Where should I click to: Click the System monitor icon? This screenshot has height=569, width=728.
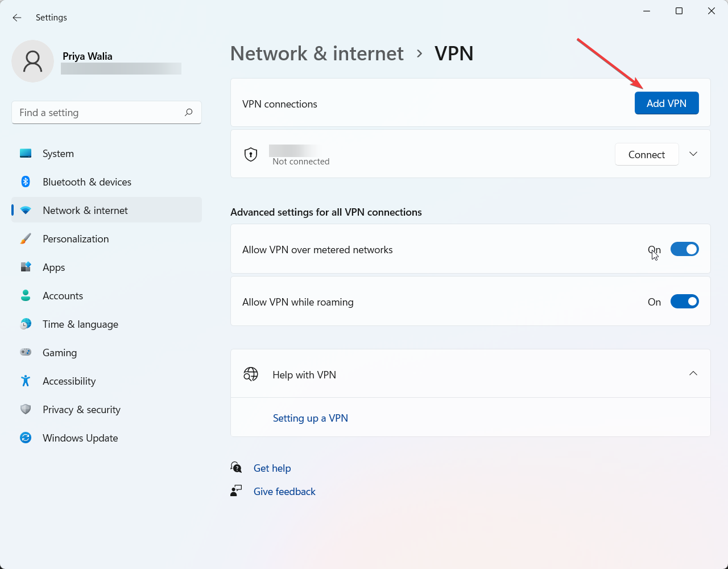(26, 153)
